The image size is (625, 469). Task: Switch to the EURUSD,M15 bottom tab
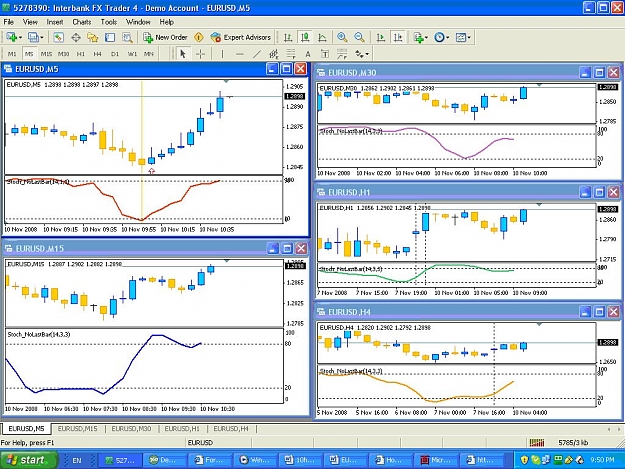click(77, 429)
